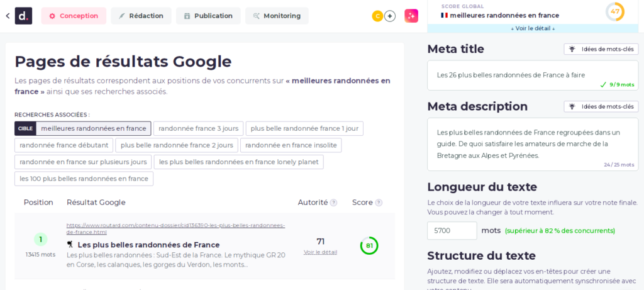Click the yellow 'C' user avatar
This screenshot has width=644, height=290.
click(x=377, y=16)
